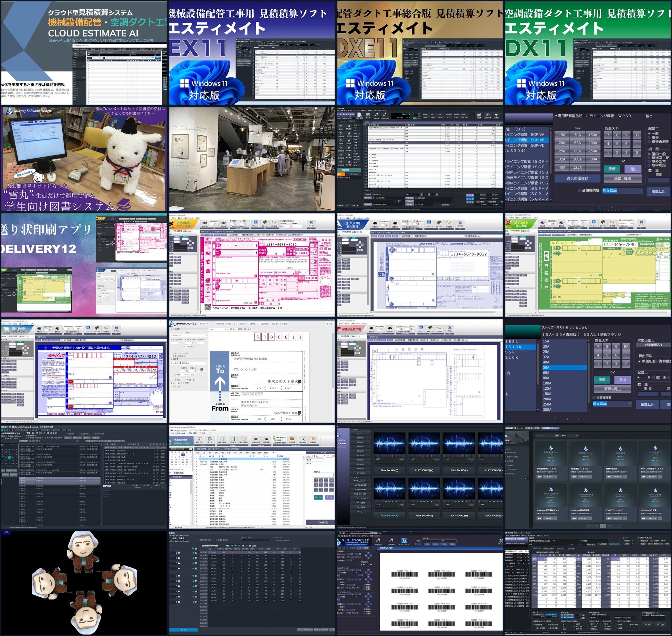Select the 単価加算 radio under 算出方法
The image size is (672, 636).
point(639,361)
